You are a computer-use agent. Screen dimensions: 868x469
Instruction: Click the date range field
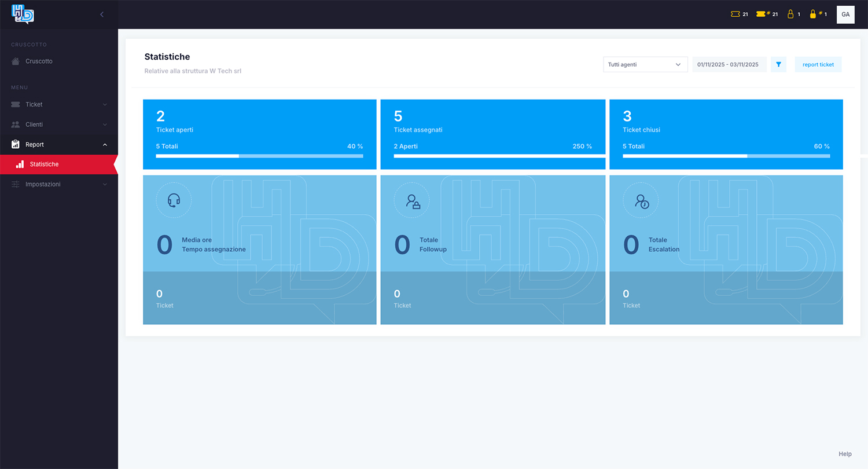(728, 64)
